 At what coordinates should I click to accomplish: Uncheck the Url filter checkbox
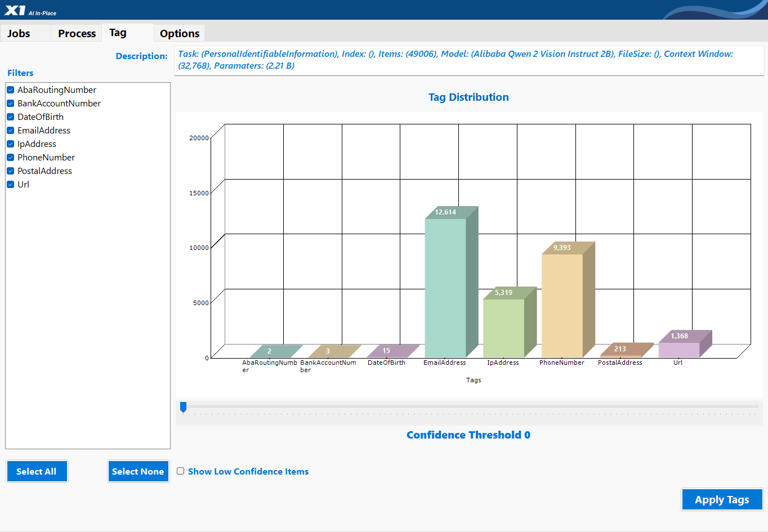[10, 185]
